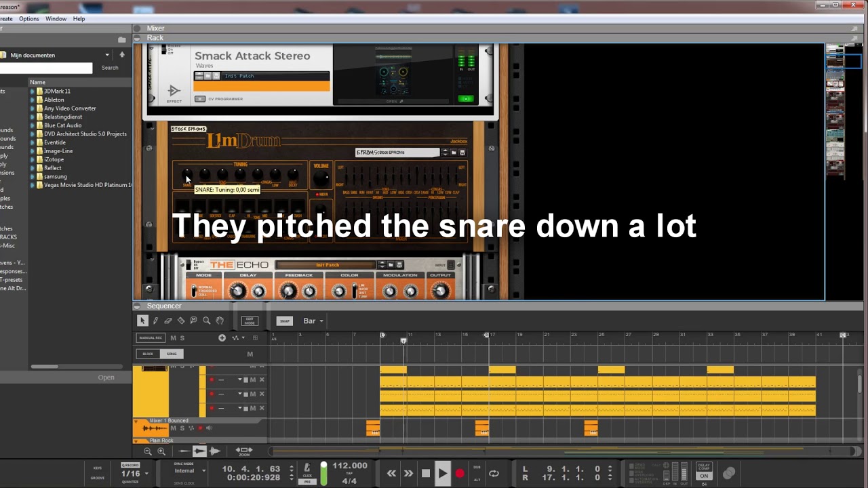Open the Options menu
The width and height of the screenshot is (868, 488).
pos(29,19)
